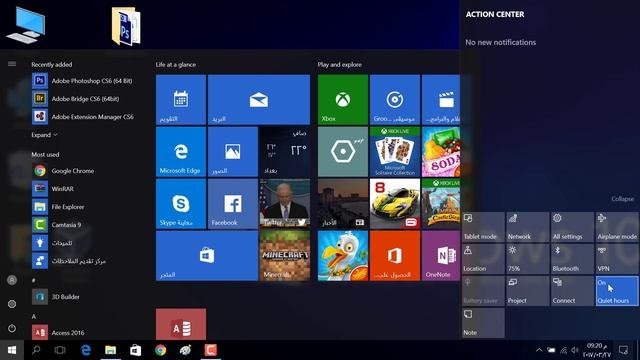Open the Microsoft Edge tile

click(x=181, y=151)
